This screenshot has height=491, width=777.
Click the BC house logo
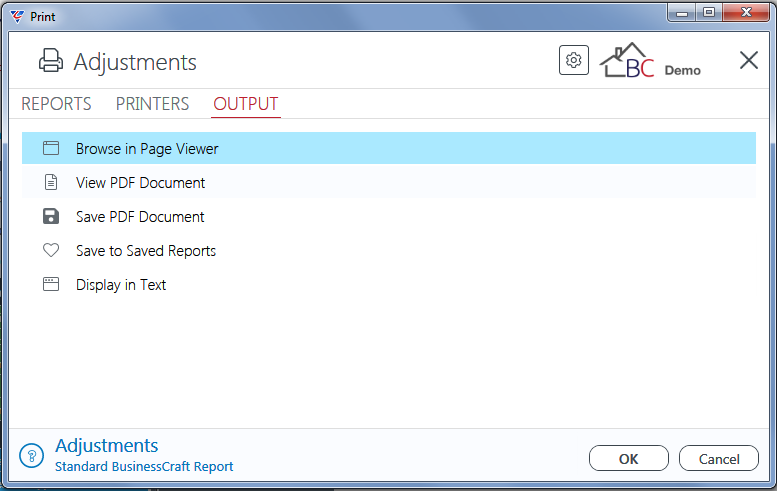click(x=627, y=60)
